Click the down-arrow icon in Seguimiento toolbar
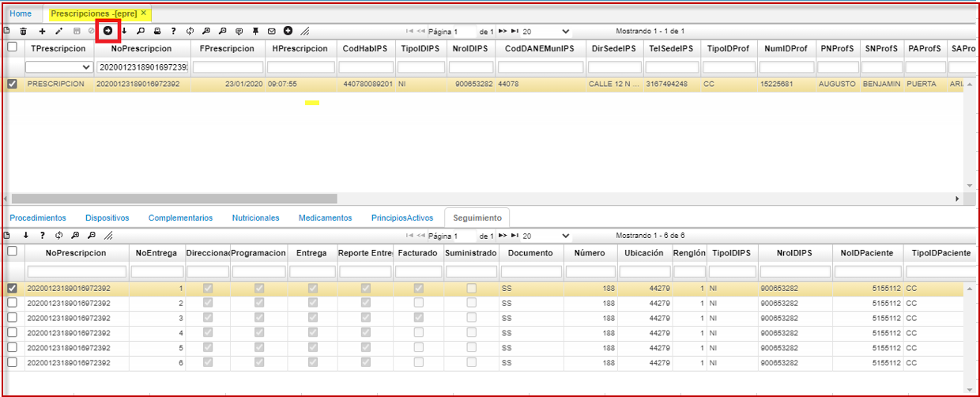980x397 pixels. [x=25, y=236]
